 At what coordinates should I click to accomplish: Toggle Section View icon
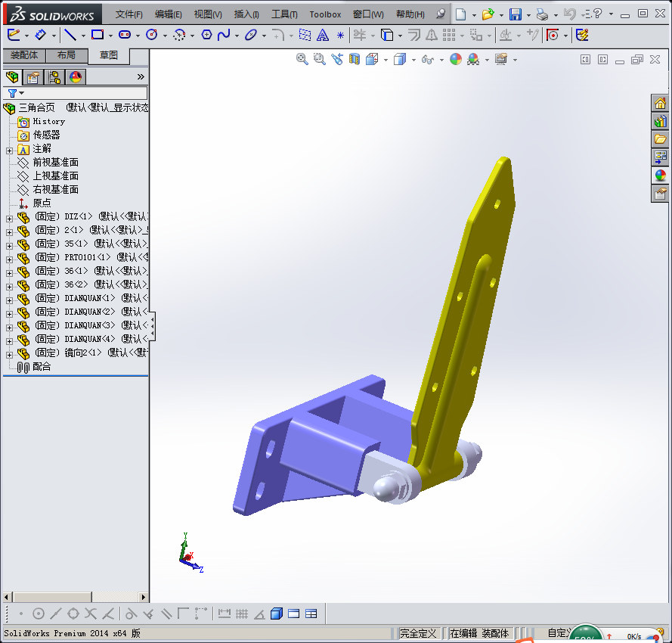coord(355,59)
